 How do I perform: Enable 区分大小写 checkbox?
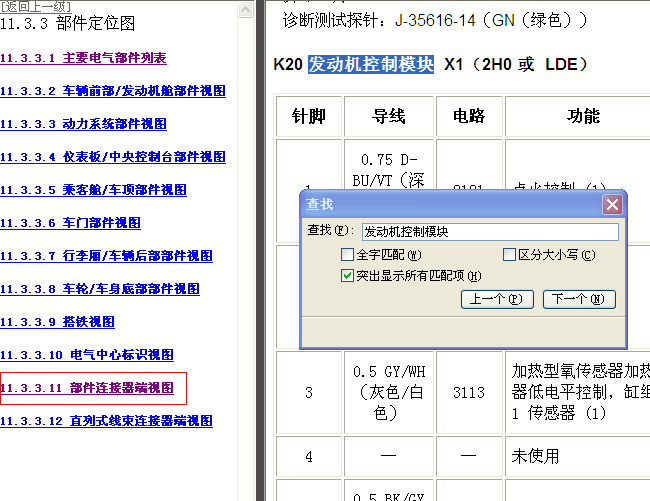(x=509, y=254)
